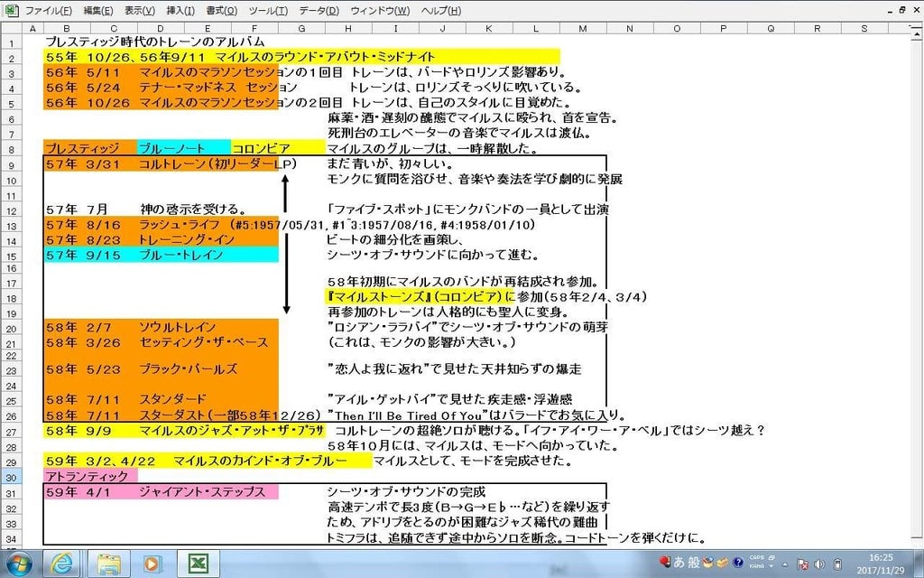Viewport: 924px width, 578px height.
Task: Open Action Center flag icon
Action: (x=802, y=565)
